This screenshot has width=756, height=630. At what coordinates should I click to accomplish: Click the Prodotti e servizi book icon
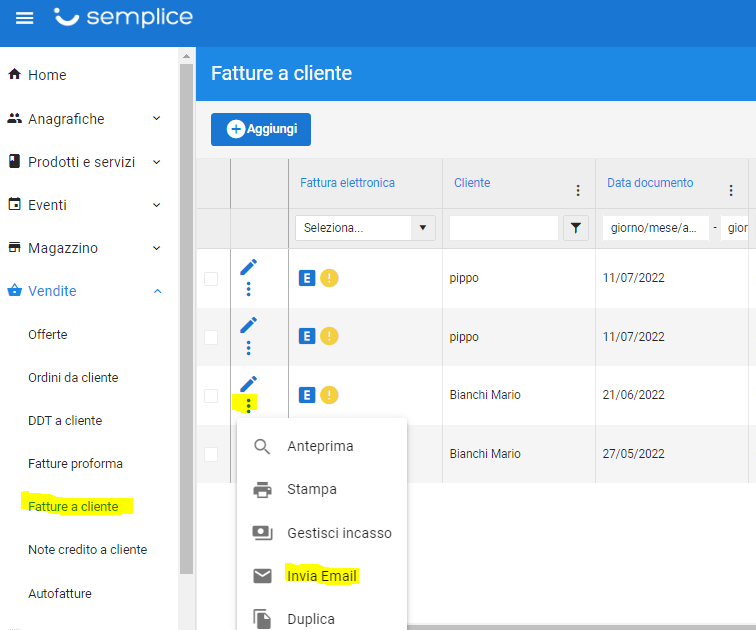tap(14, 161)
